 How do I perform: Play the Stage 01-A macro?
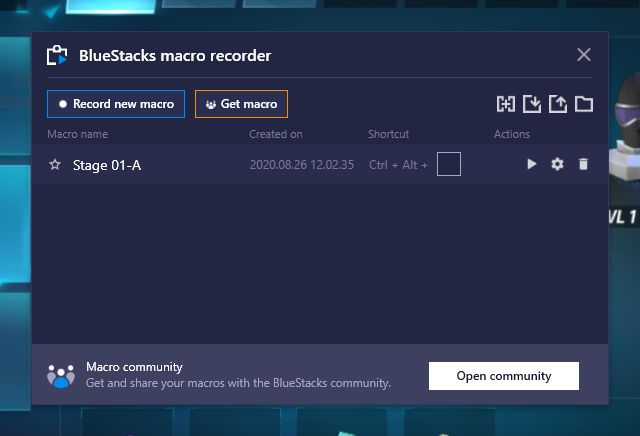[531, 164]
